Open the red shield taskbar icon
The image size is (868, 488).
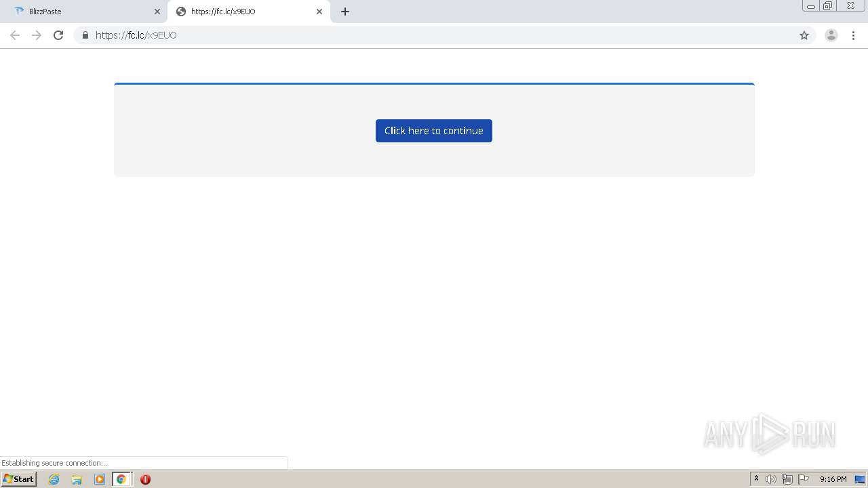[x=145, y=479]
